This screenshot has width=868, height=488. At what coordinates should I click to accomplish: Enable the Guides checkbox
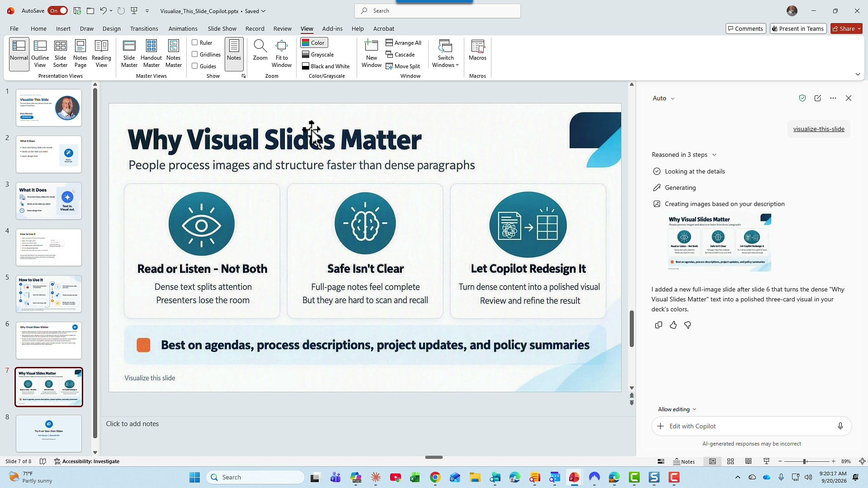pyautogui.click(x=195, y=66)
